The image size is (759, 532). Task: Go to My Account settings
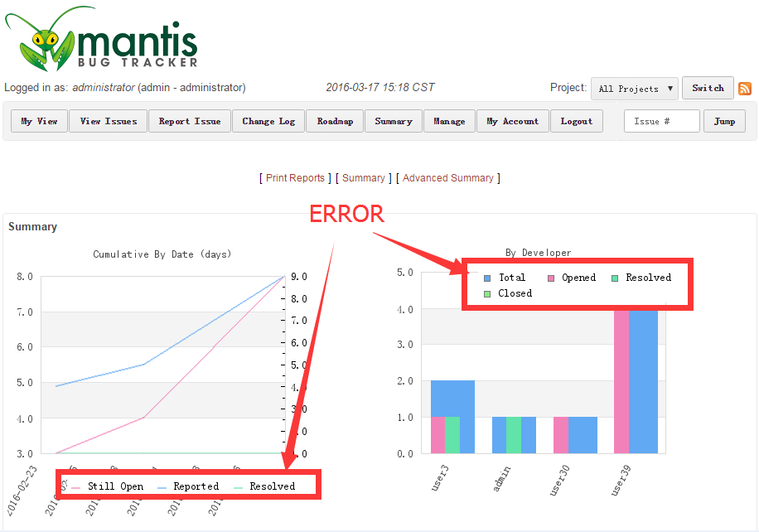coord(512,121)
